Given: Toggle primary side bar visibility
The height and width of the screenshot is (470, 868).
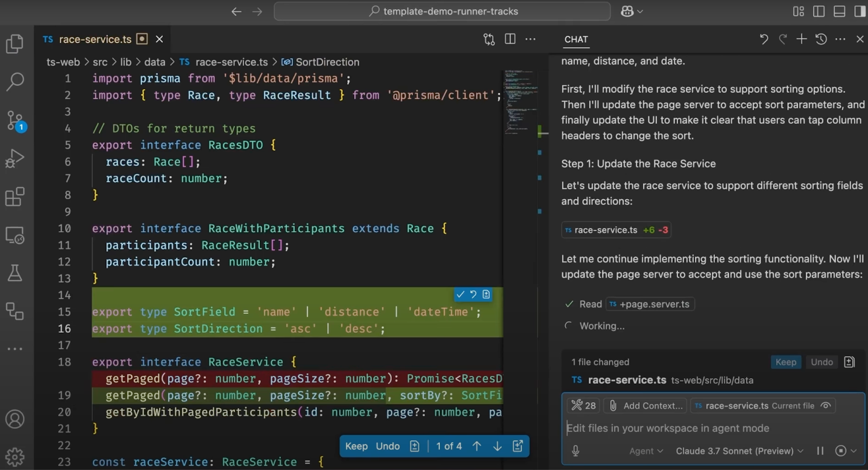Looking at the screenshot, I should tap(819, 11).
